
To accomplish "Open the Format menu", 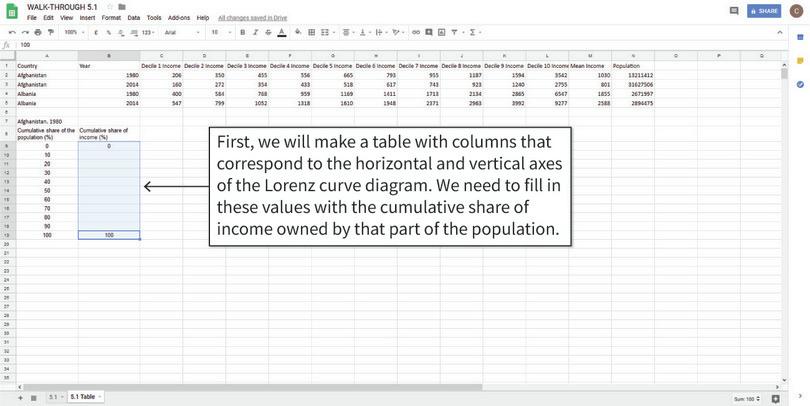I will [111, 18].
